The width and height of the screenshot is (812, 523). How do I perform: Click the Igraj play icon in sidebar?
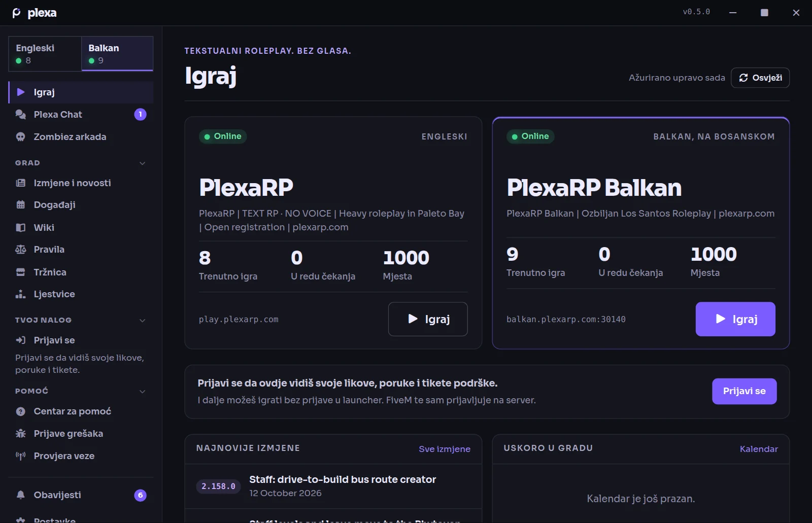point(21,92)
